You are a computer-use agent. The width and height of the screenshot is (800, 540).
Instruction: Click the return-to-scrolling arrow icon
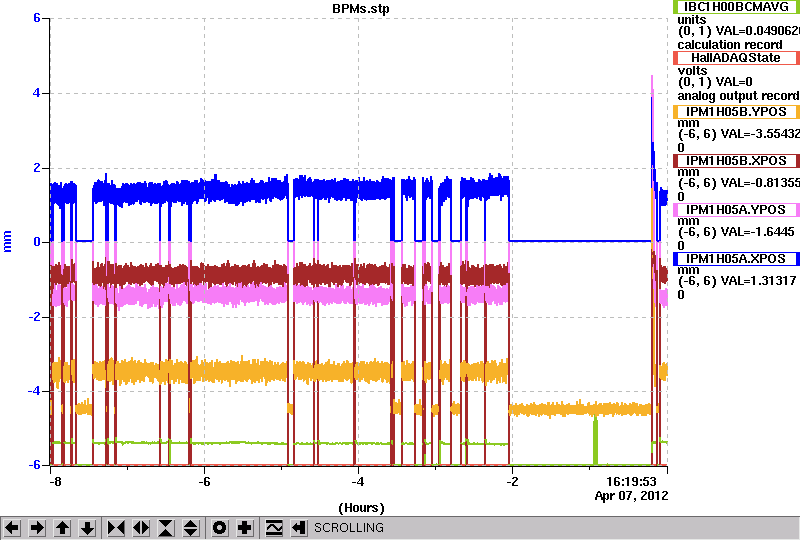pos(298,528)
